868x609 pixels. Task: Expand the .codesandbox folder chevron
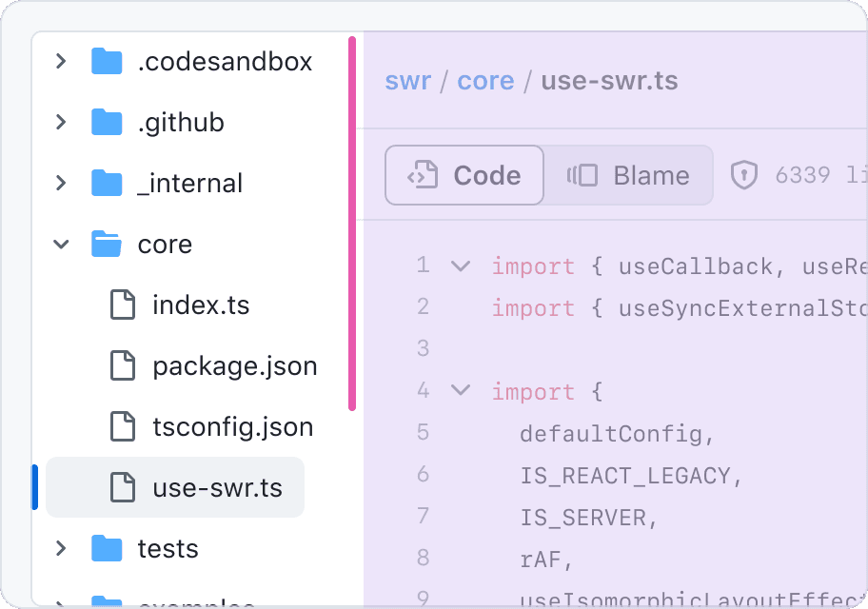61,62
